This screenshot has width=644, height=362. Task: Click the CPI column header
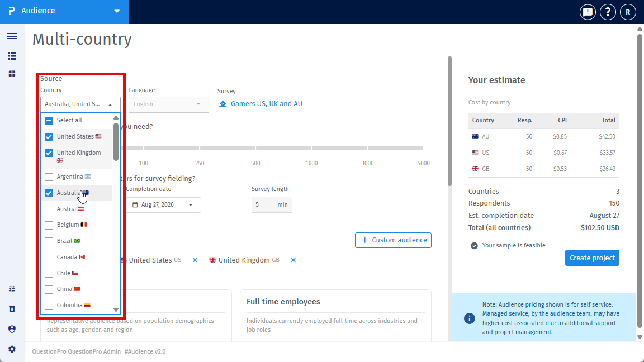[562, 120]
